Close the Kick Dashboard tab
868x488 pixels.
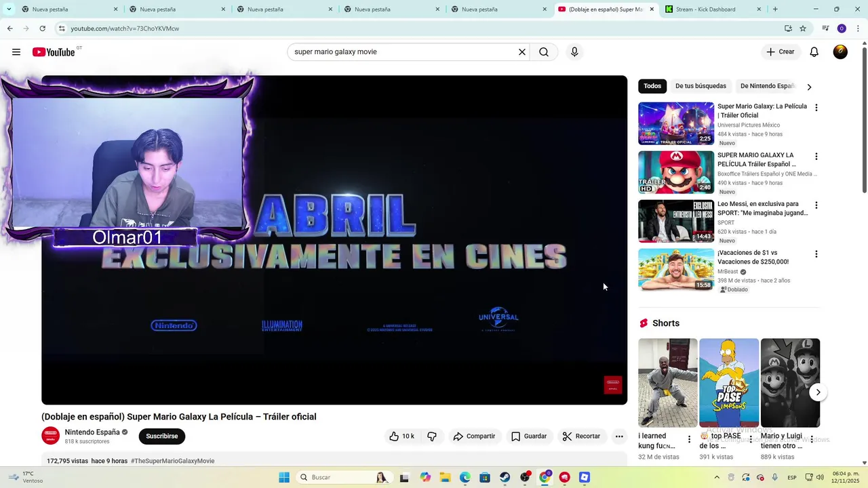point(759,9)
